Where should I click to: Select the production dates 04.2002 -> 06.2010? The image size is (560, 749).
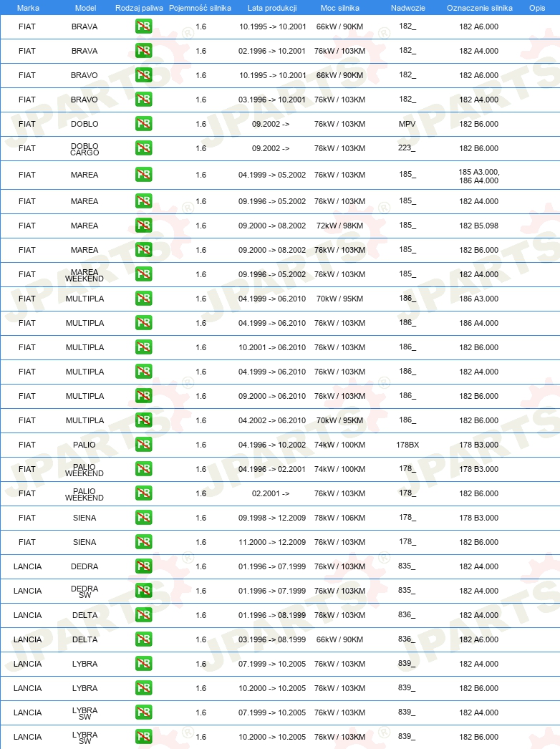(272, 420)
